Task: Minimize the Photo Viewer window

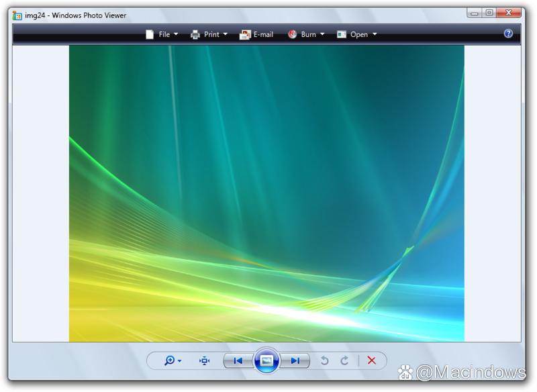Action: (475, 13)
